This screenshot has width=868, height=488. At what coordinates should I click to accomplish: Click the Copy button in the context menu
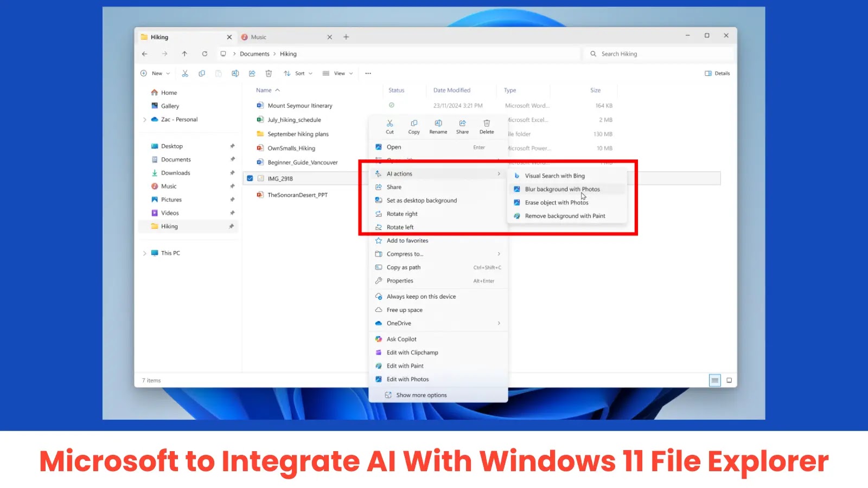[x=414, y=127]
